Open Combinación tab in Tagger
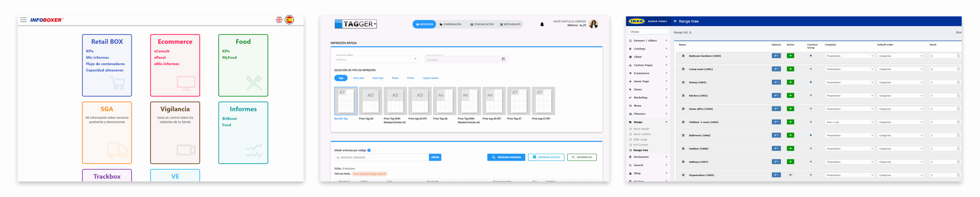The width and height of the screenshot is (980, 197). point(450,24)
